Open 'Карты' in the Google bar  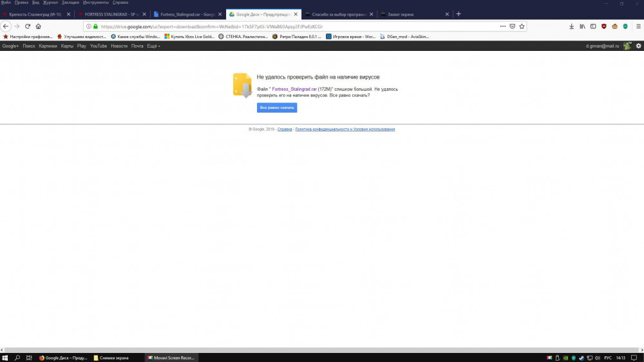click(67, 46)
